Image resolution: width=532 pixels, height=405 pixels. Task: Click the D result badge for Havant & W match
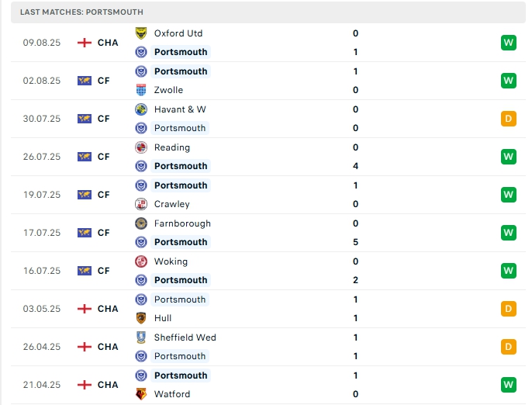tap(509, 119)
